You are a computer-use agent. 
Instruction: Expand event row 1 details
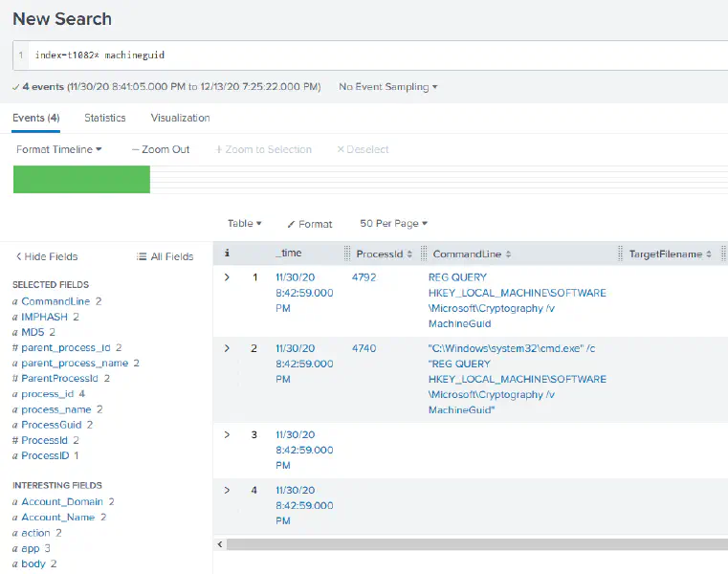227,277
